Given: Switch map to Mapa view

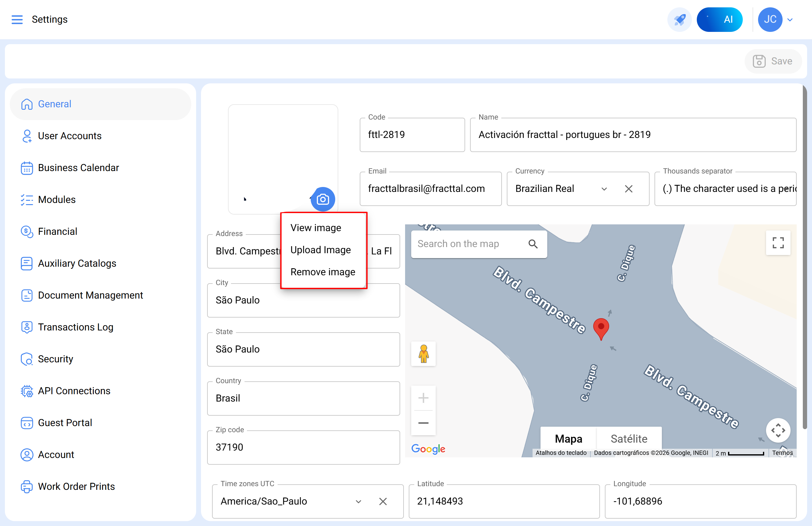Looking at the screenshot, I should pos(568,439).
